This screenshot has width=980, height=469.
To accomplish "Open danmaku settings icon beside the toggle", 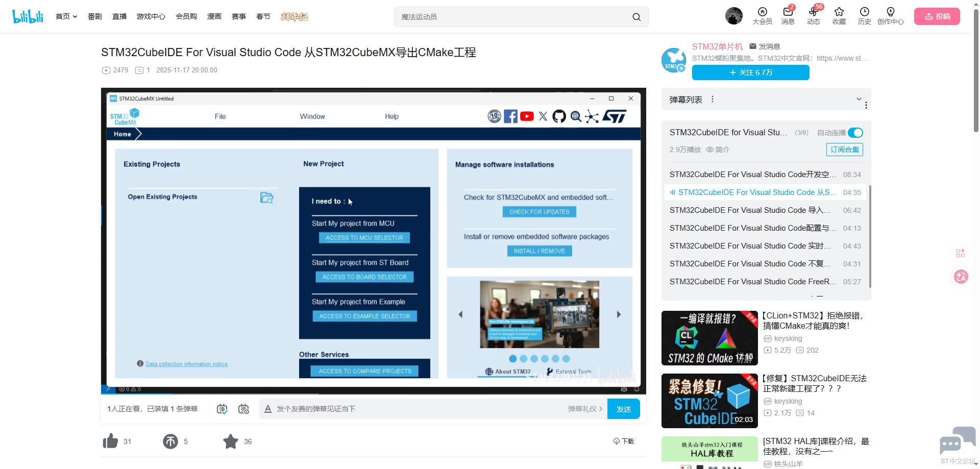I will (x=244, y=409).
